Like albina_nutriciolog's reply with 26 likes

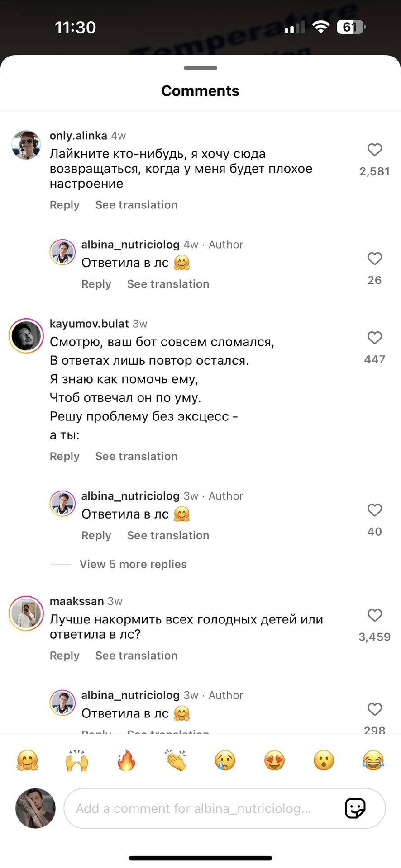374,259
